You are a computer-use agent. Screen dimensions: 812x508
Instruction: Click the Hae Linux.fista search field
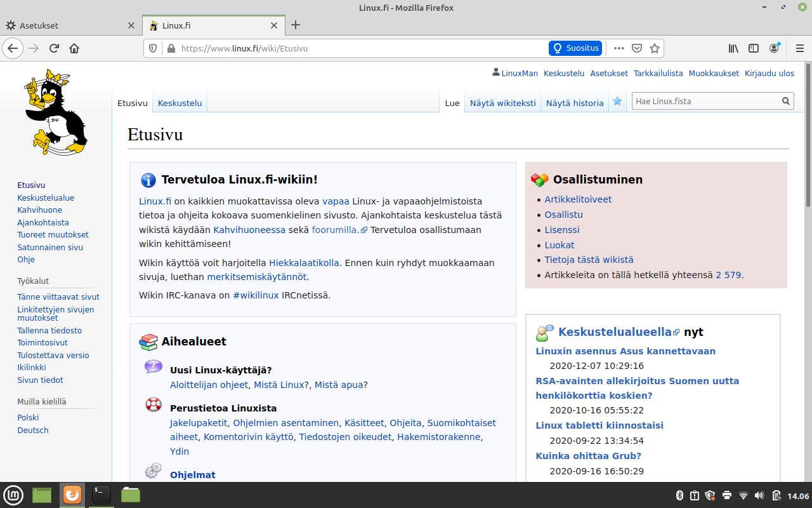704,102
